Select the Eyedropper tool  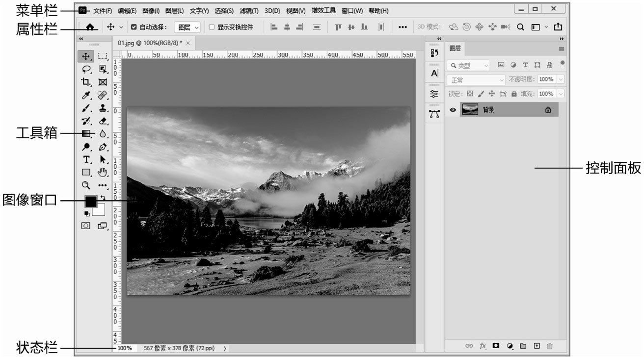coord(86,95)
